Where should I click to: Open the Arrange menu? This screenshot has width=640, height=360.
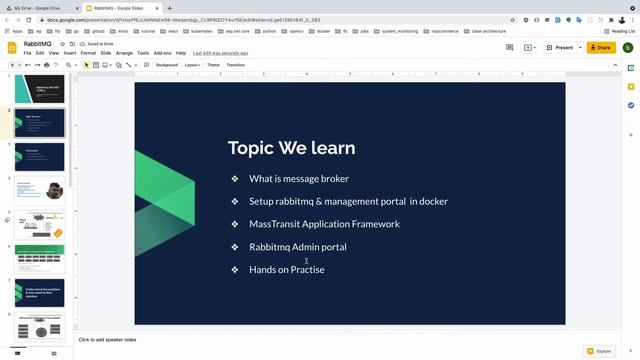pos(124,53)
